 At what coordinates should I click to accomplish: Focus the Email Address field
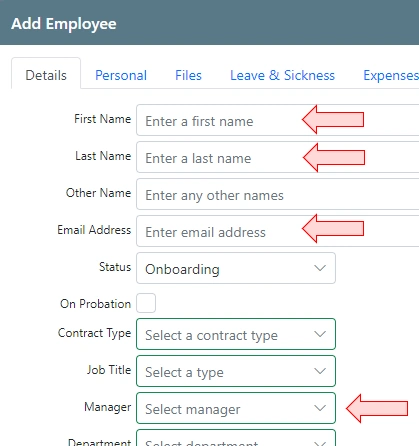pyautogui.click(x=277, y=231)
